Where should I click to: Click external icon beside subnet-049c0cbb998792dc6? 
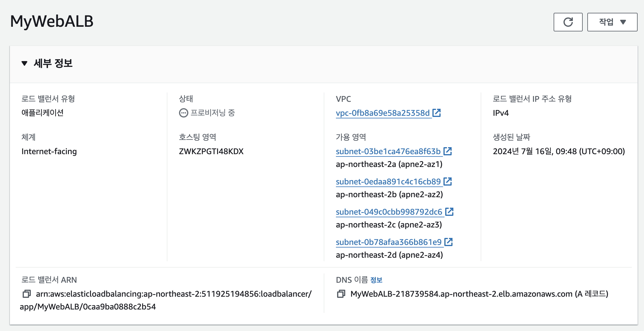click(x=449, y=212)
